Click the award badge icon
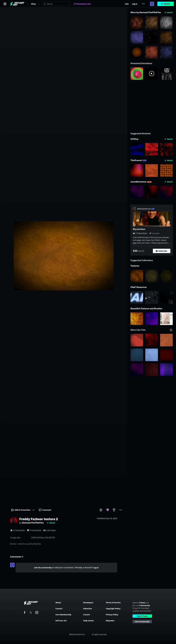This screenshot has width=176, height=644. (x=101, y=510)
